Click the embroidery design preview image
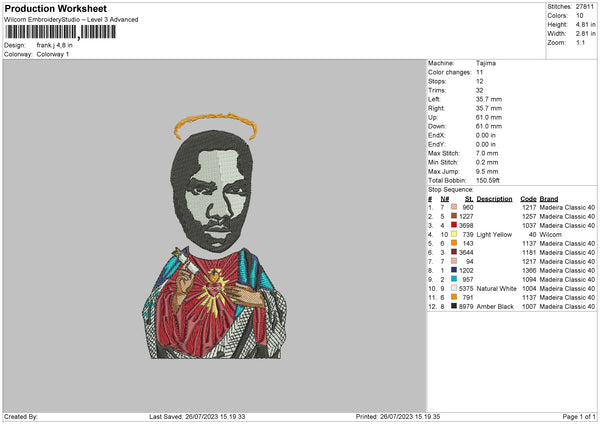This screenshot has height=424, width=600. point(212,239)
